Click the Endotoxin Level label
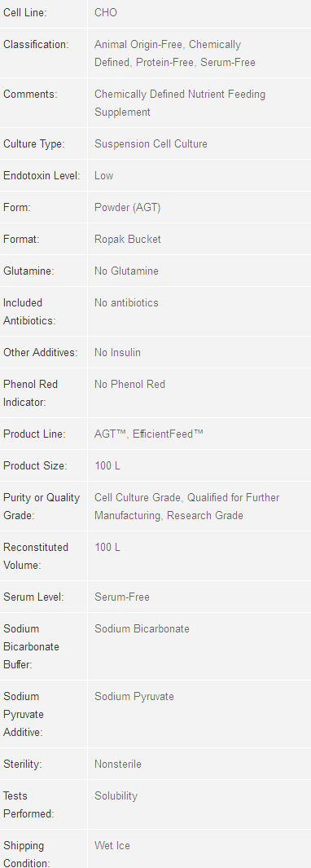311x868 pixels. click(x=42, y=175)
